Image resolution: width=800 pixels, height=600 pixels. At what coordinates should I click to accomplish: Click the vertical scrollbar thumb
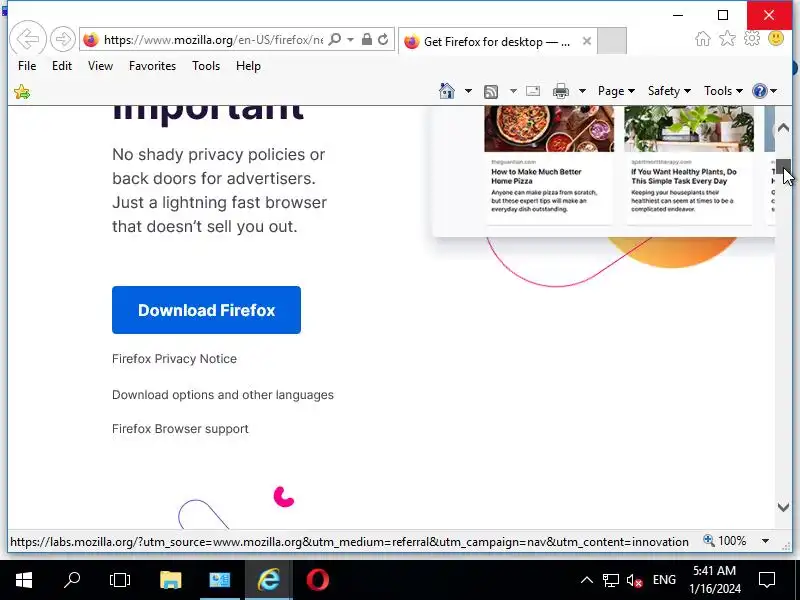tap(783, 167)
